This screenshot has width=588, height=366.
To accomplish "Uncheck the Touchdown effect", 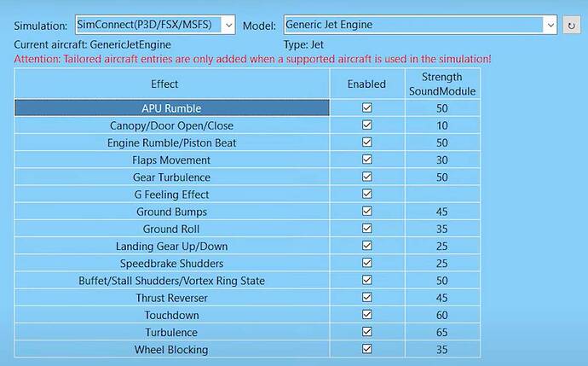I will 366,315.
